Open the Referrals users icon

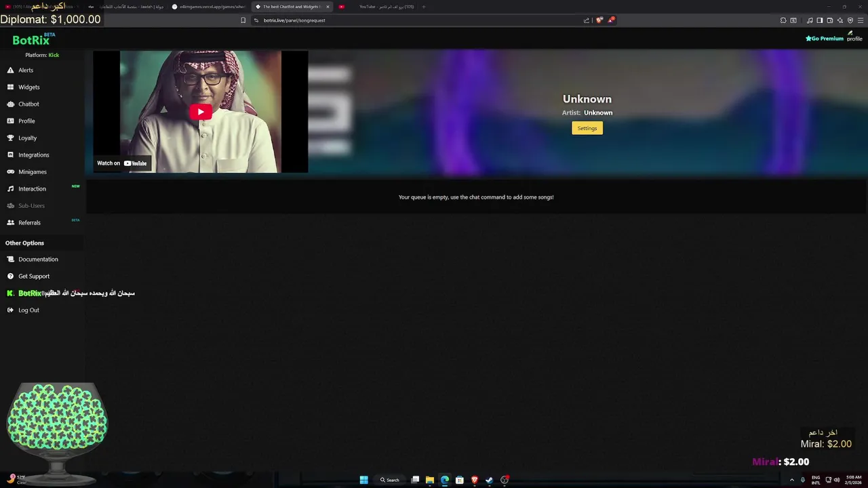pyautogui.click(x=11, y=223)
